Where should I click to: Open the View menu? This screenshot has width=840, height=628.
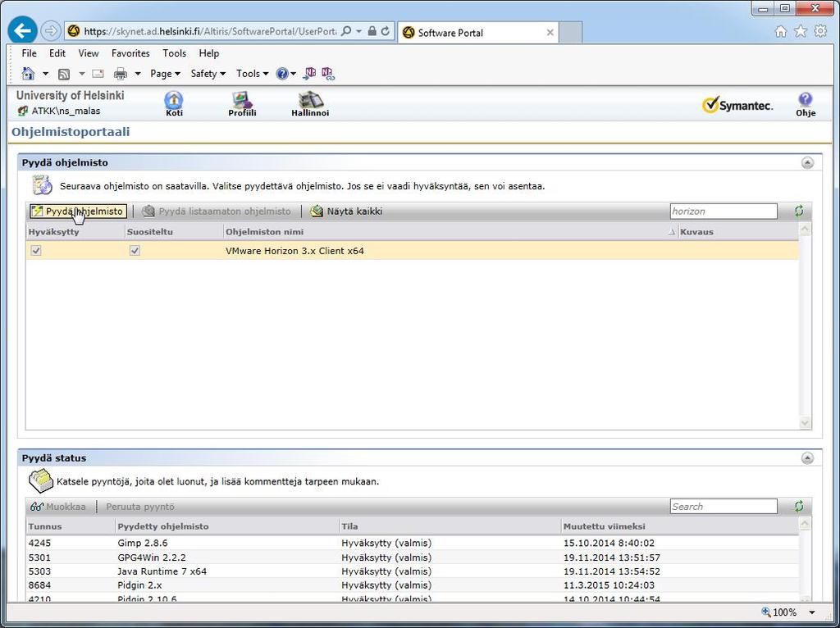89,53
